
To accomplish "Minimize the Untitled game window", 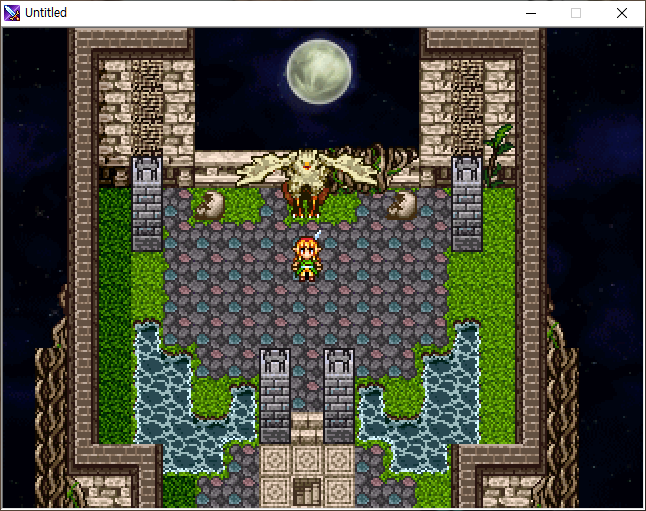I will click(x=531, y=13).
